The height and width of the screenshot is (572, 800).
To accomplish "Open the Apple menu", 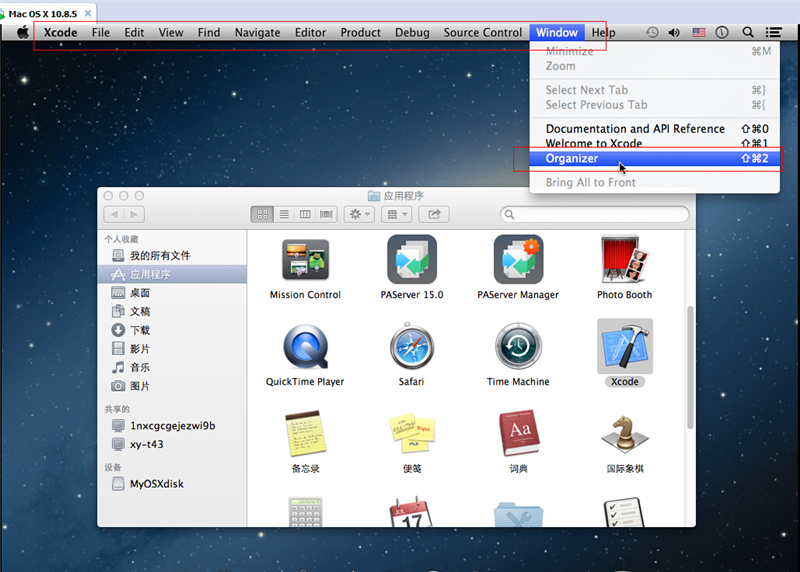I will (23, 33).
